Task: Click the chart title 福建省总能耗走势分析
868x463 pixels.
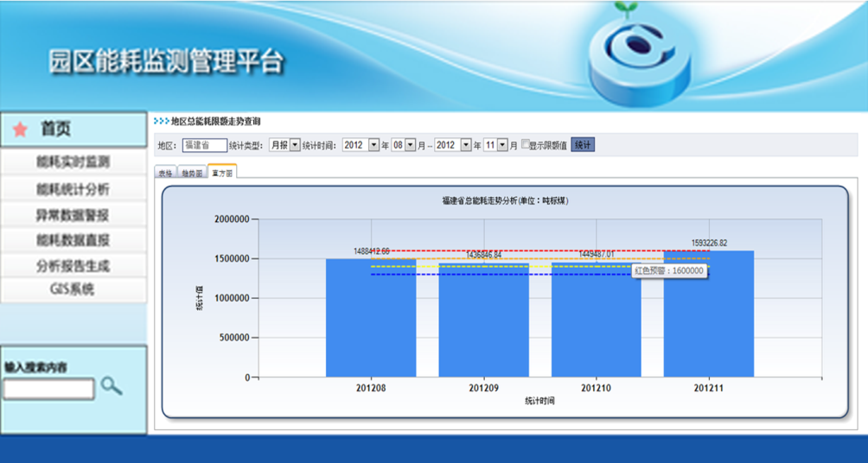Action: pyautogui.click(x=505, y=200)
